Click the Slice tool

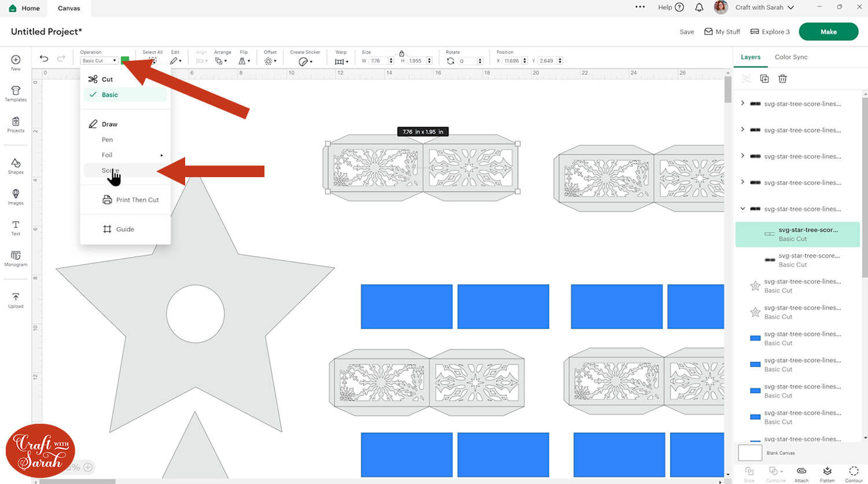(749, 474)
